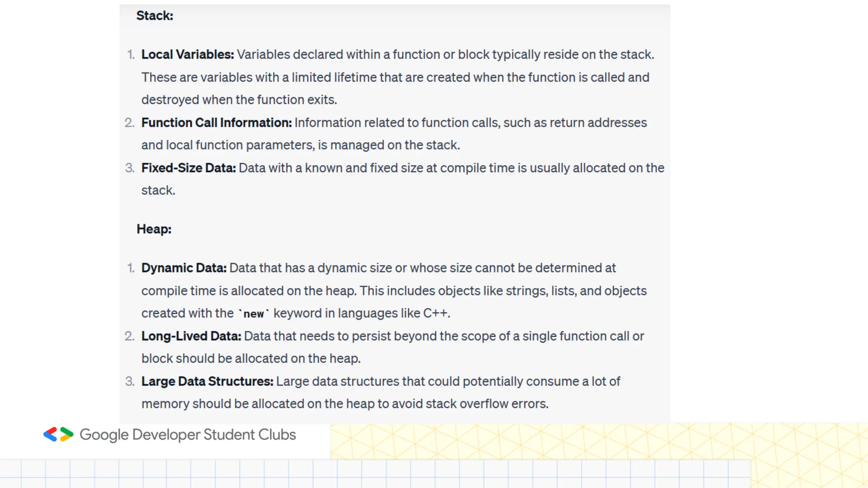This screenshot has height=488, width=868.
Task: Click number 1 of the Stack list
Action: (x=131, y=55)
